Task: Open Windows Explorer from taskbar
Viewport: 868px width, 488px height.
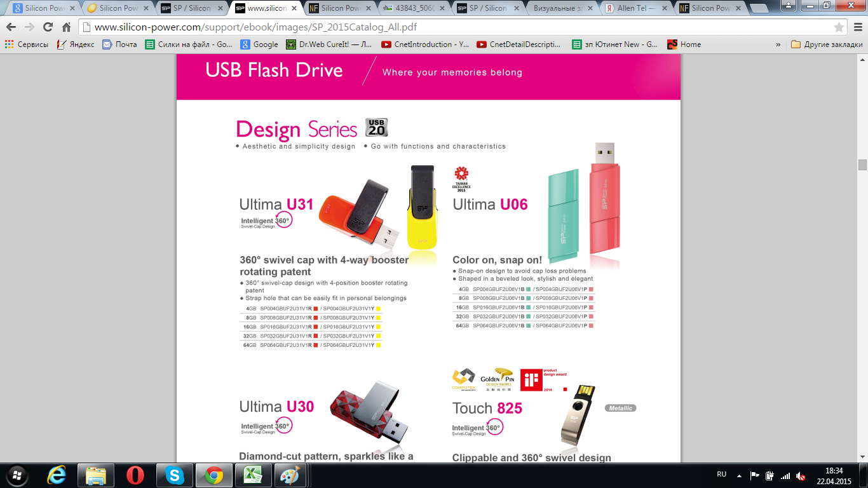Action: click(96, 475)
